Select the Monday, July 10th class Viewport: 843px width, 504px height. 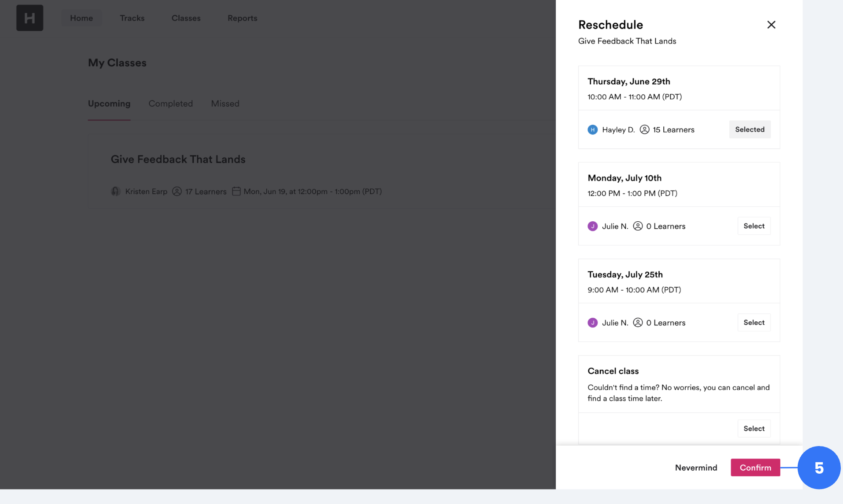[x=754, y=226]
